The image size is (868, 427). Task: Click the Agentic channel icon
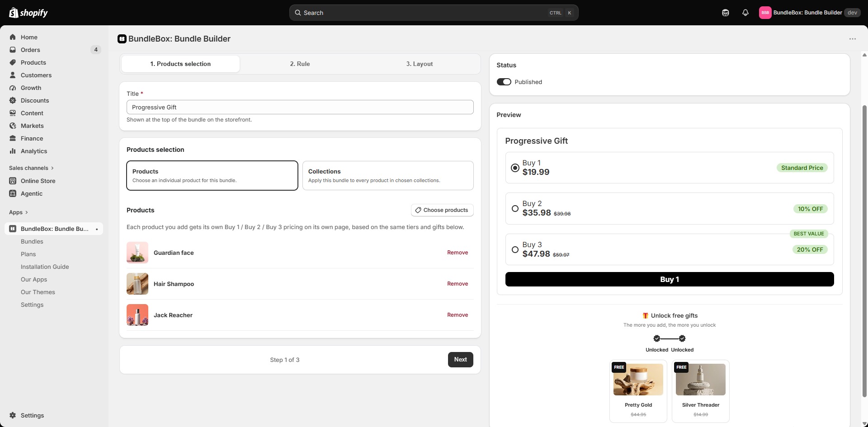[13, 193]
